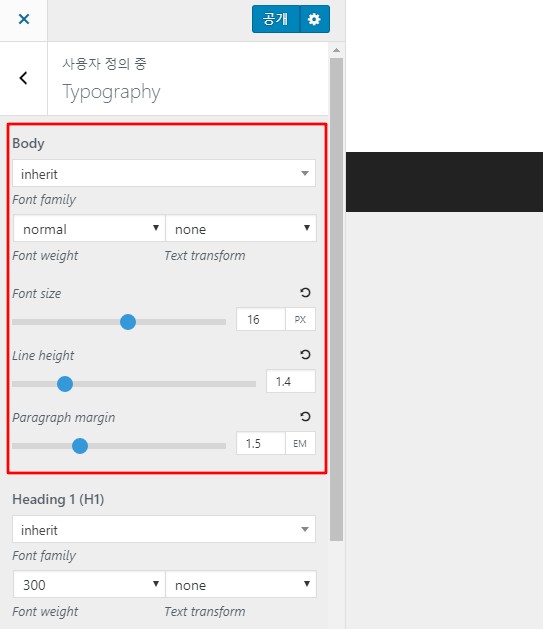The image size is (543, 629).
Task: Open Heading 1 Font family inherit dropdown
Action: coord(164,530)
